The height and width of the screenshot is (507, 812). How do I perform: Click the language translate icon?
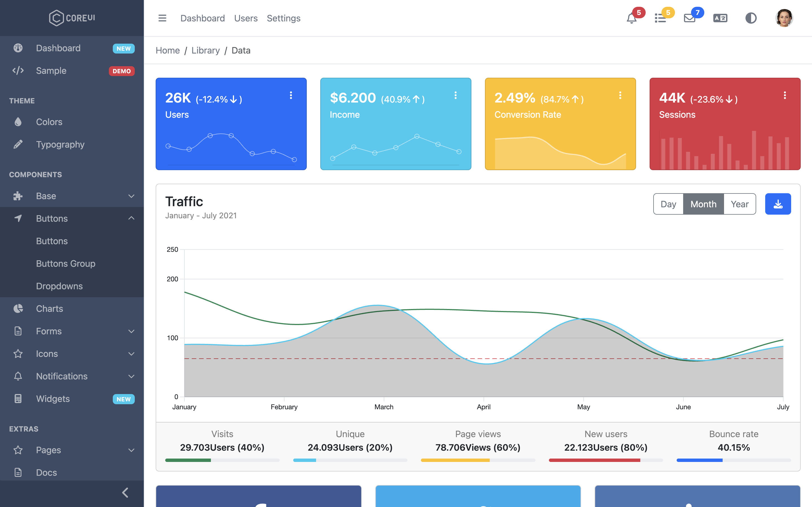pyautogui.click(x=720, y=18)
